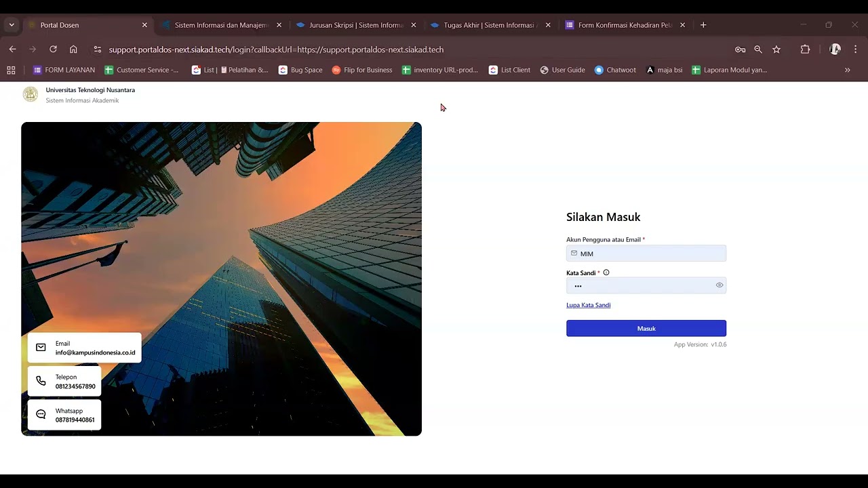Viewport: 868px width, 488px height.
Task: Switch to Form Konfirmasi Kehadiran tab
Action: pyautogui.click(x=625, y=25)
